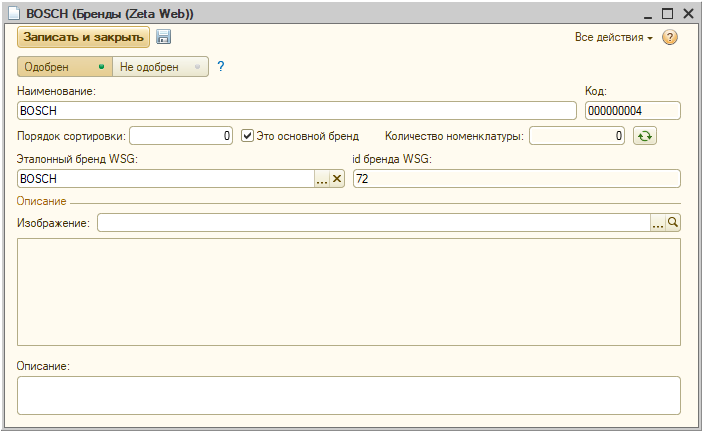702x432 pixels.
Task: Click the magnifier icon in Изображение field
Action: (x=672, y=222)
